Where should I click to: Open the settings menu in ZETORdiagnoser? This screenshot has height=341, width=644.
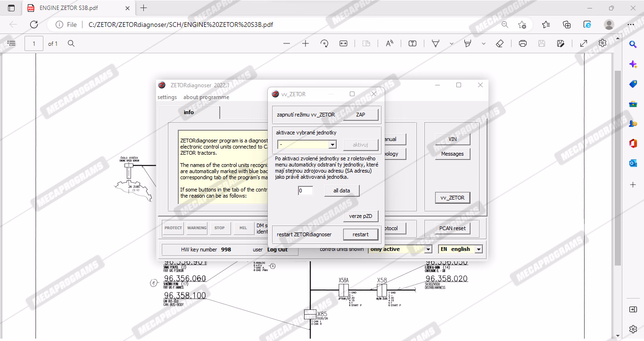[167, 97]
